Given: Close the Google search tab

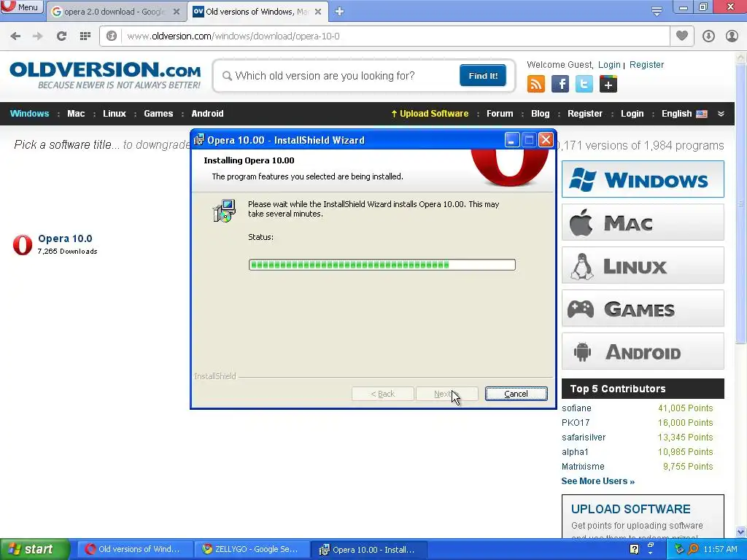Looking at the screenshot, I should click(x=177, y=12).
